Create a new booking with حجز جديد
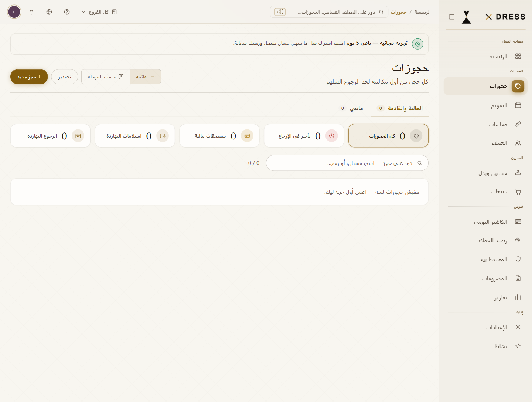 point(29,77)
